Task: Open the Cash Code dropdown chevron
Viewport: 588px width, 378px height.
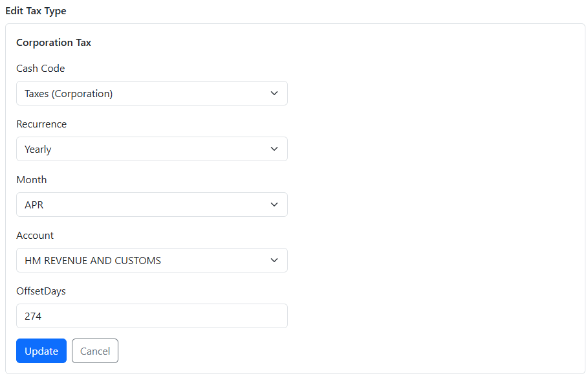Action: pos(274,93)
